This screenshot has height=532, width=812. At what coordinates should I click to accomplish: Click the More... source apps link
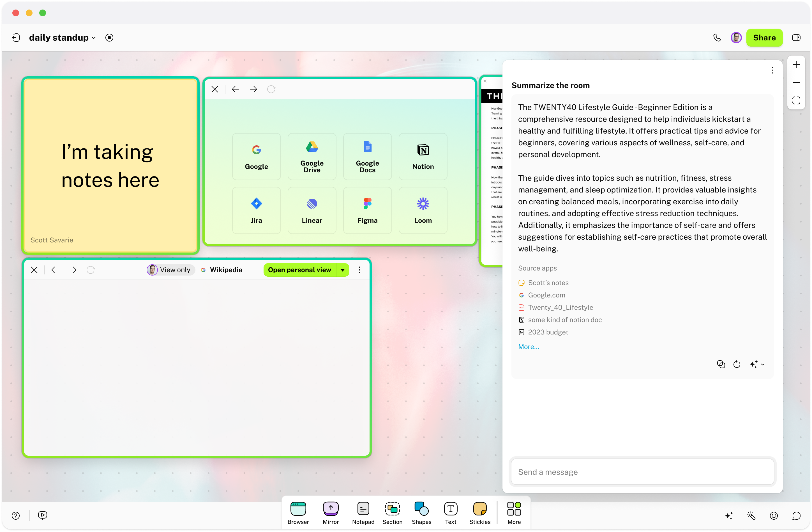point(529,347)
